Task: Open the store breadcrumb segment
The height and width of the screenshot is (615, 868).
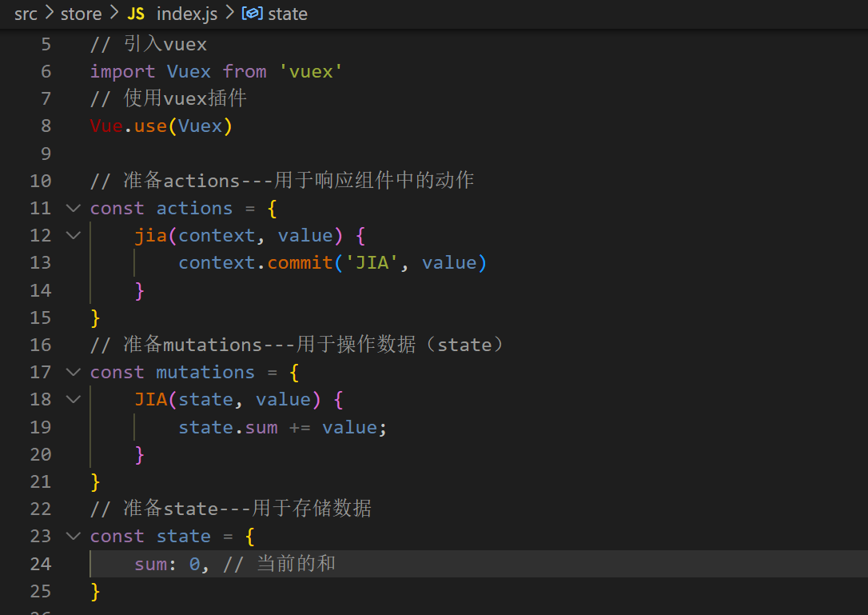Action: [x=81, y=14]
